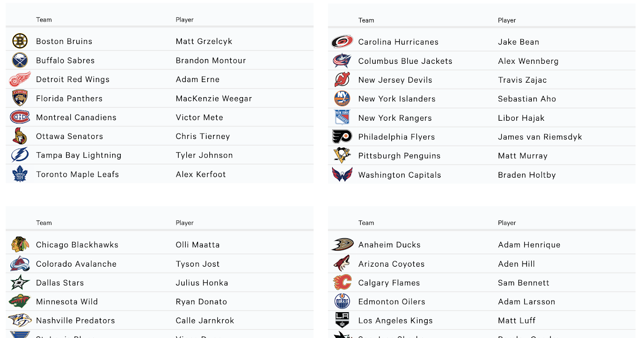Click the Team column header above Boston Bruins
The image size is (644, 338).
44,20
